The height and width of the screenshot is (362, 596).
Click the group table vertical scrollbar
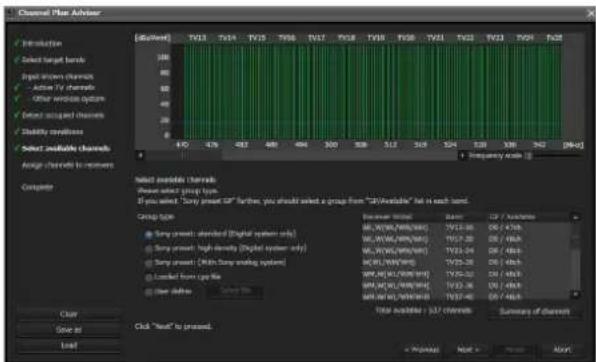(x=575, y=256)
